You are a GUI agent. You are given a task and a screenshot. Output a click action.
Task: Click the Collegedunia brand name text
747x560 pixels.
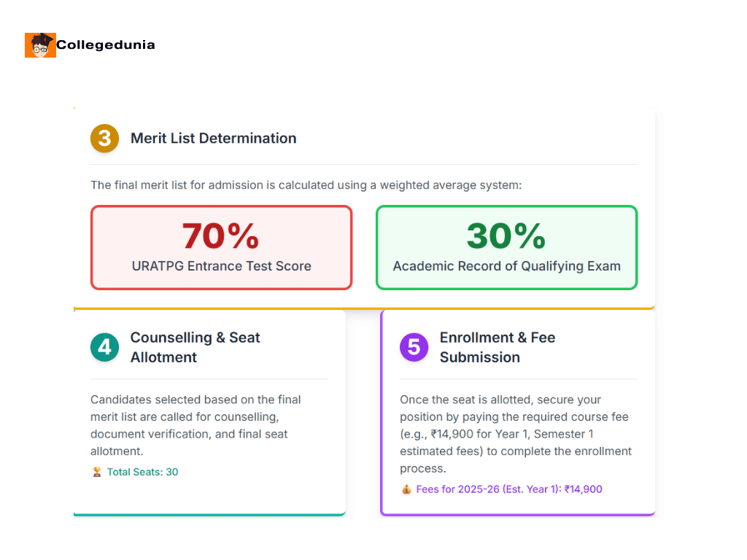(106, 45)
